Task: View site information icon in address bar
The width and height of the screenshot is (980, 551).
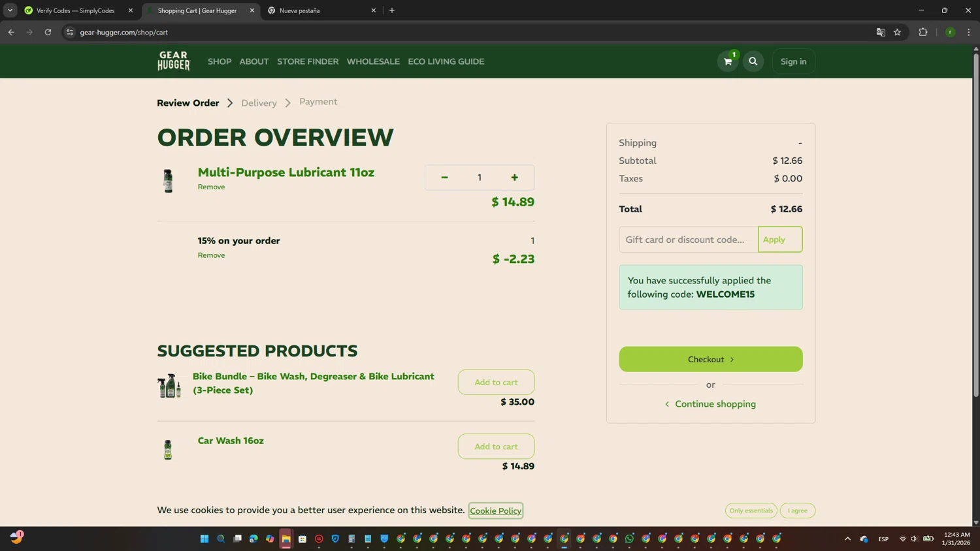Action: click(x=70, y=32)
